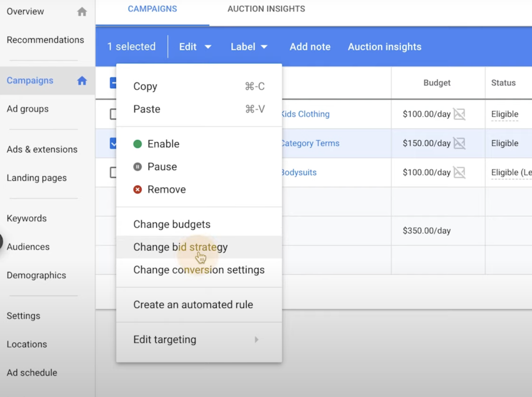Expand the Edit targeting submenu

pyautogui.click(x=165, y=339)
